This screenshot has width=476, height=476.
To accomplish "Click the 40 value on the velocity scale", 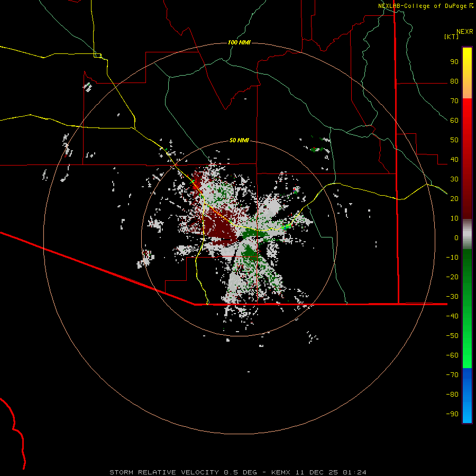I will tap(454, 160).
